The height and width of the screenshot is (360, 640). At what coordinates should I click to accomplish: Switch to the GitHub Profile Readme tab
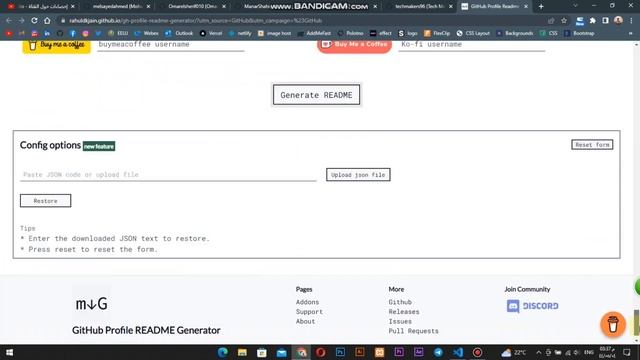pos(494,7)
